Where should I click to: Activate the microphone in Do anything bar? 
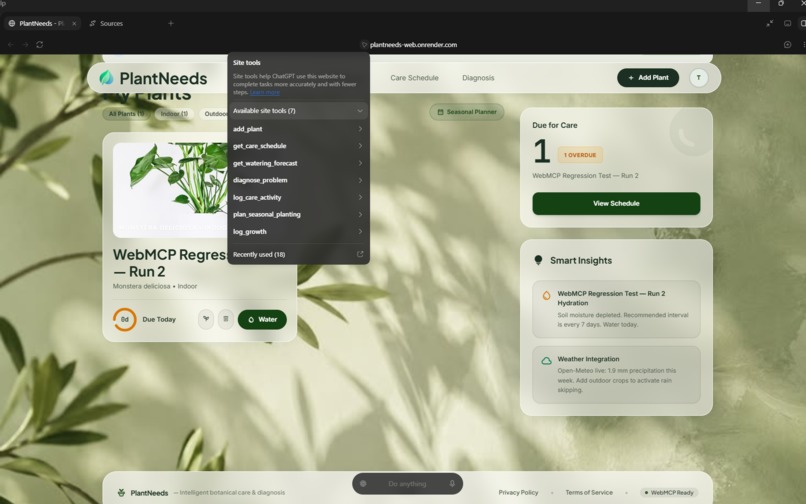(452, 483)
